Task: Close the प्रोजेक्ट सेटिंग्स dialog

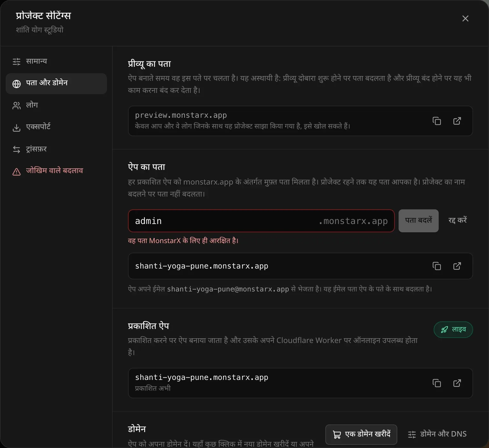Action: [465, 18]
